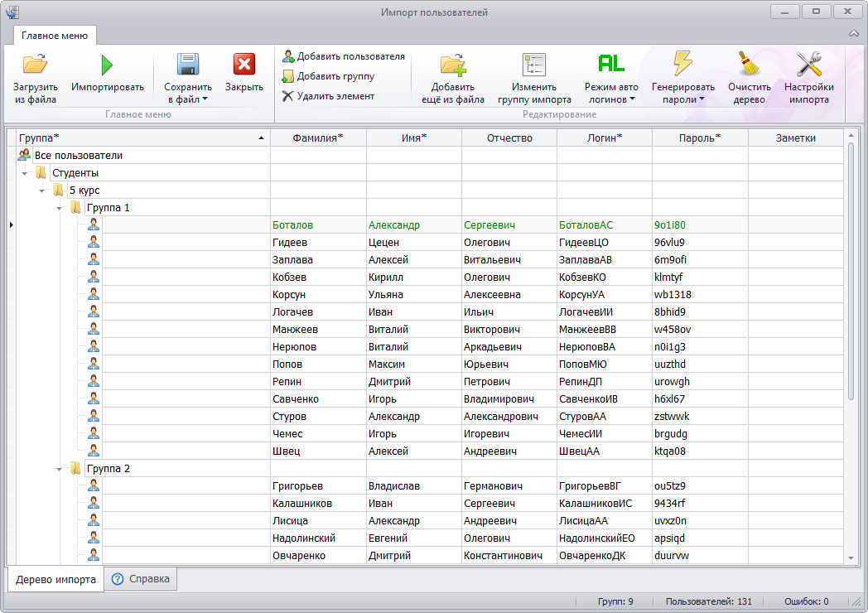The height and width of the screenshot is (613, 868).
Task: Click the All users people icon
Action: [24, 155]
